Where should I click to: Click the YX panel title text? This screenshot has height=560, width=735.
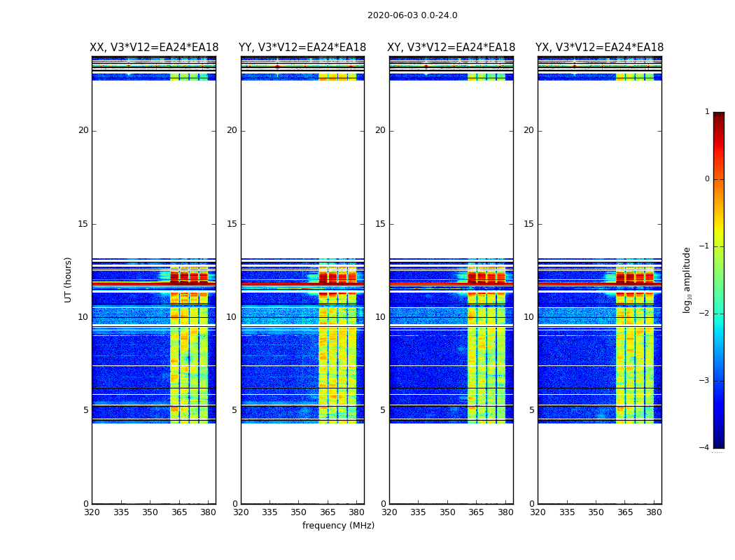pyautogui.click(x=599, y=48)
